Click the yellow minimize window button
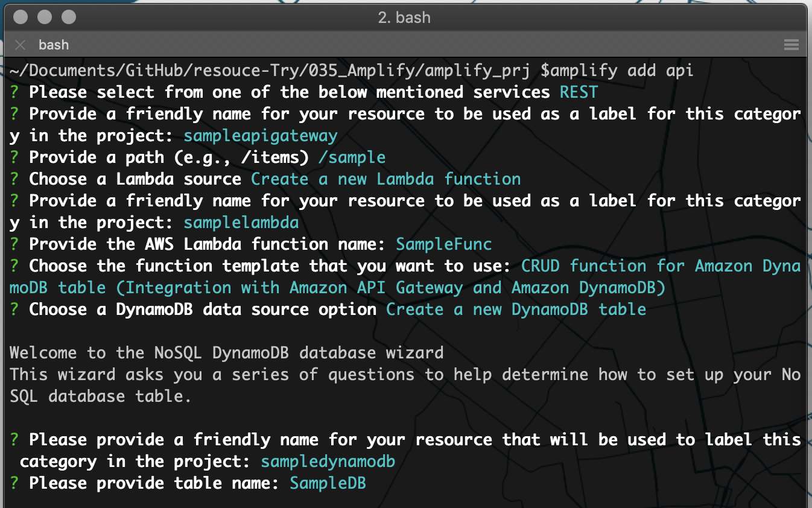 (45, 17)
